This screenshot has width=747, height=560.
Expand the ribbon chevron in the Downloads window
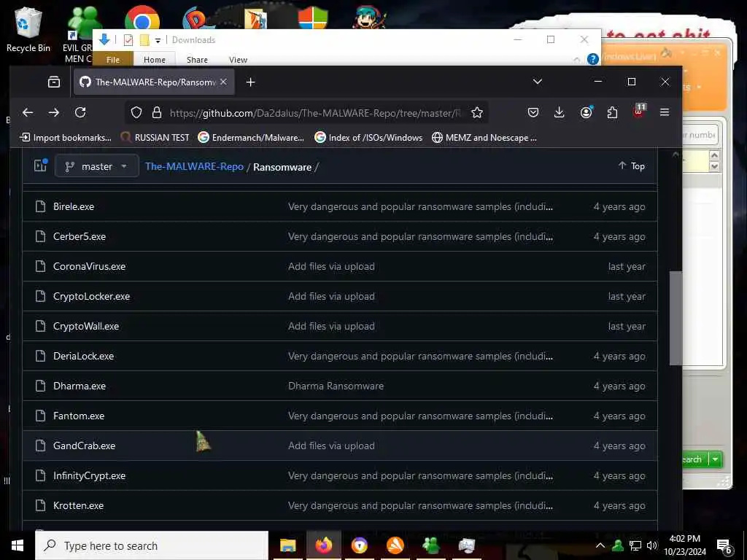576,60
